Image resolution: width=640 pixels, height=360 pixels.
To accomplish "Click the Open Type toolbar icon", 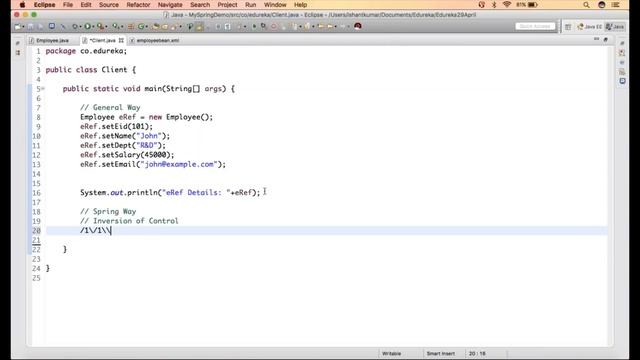I will click(x=156, y=27).
